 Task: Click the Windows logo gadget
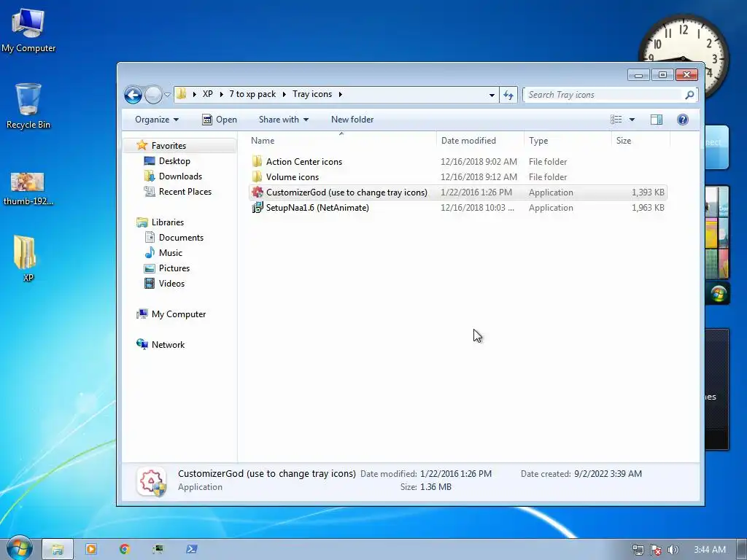(x=718, y=294)
